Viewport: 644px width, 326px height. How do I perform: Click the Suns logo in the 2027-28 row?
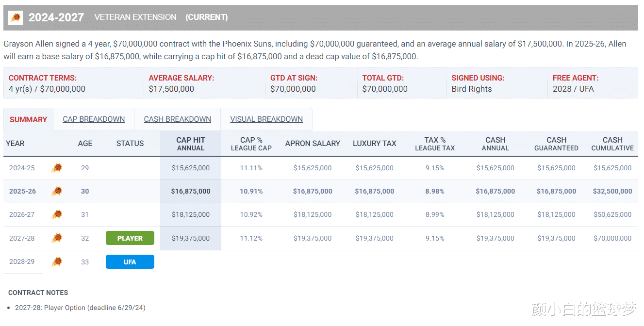[57, 238]
